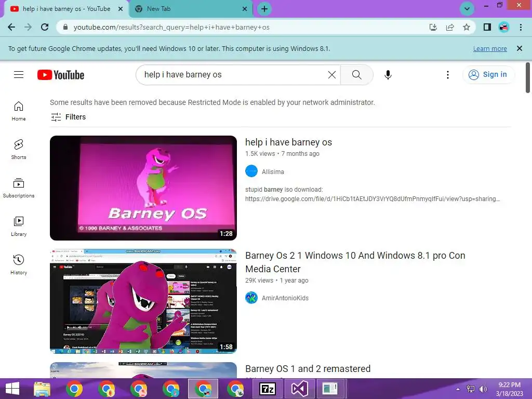The height and width of the screenshot is (399, 532).
Task: Open the Chrome profile avatar
Action: click(504, 27)
